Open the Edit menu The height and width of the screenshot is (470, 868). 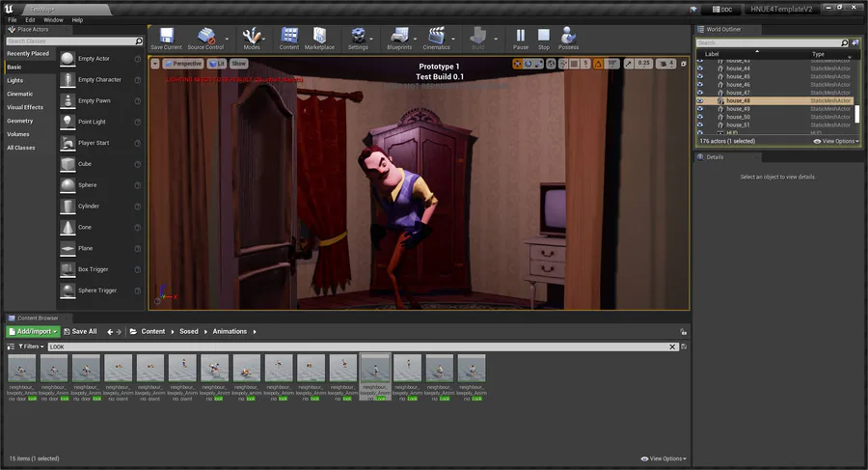click(30, 20)
